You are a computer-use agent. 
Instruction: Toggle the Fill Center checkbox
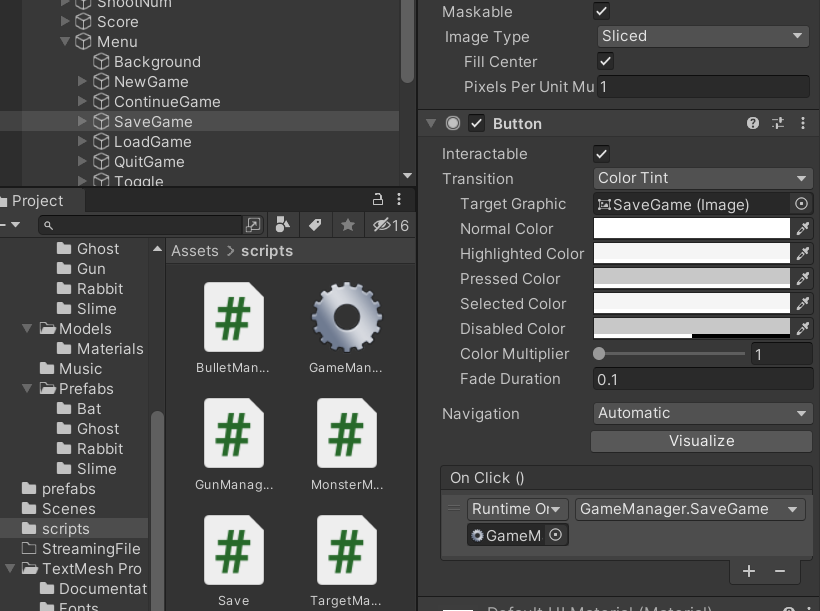[x=605, y=61]
